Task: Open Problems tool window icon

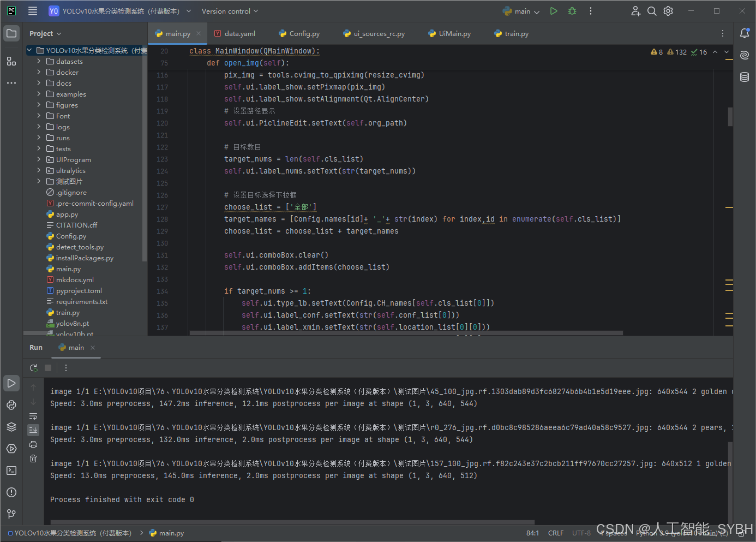Action: click(11, 492)
